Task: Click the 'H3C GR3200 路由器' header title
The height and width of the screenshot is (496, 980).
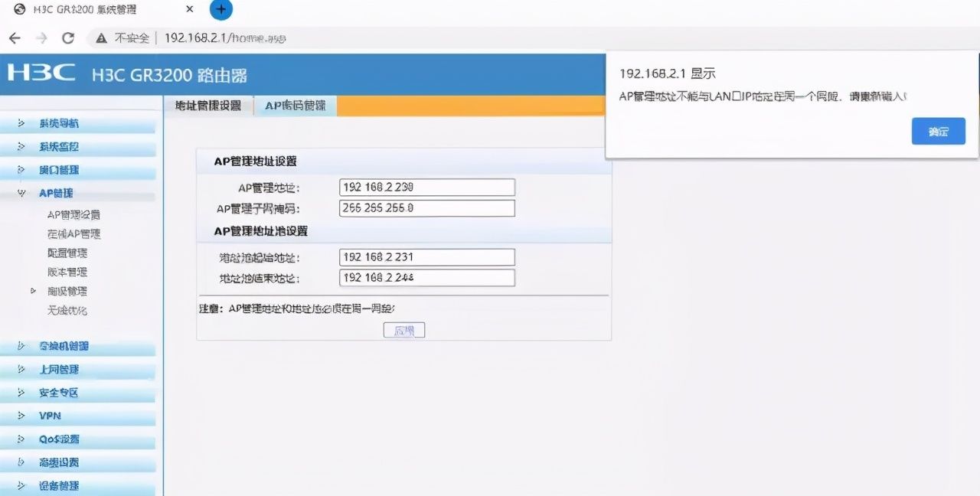Action: click(x=169, y=75)
